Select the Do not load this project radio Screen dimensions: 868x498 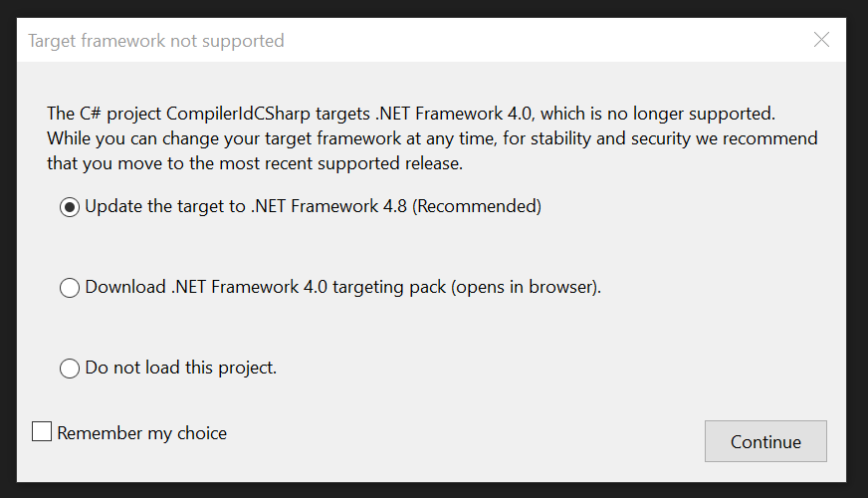pyautogui.click(x=70, y=369)
